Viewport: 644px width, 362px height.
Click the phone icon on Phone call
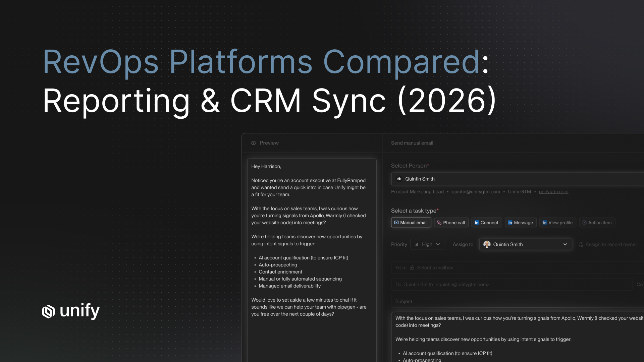tap(439, 223)
